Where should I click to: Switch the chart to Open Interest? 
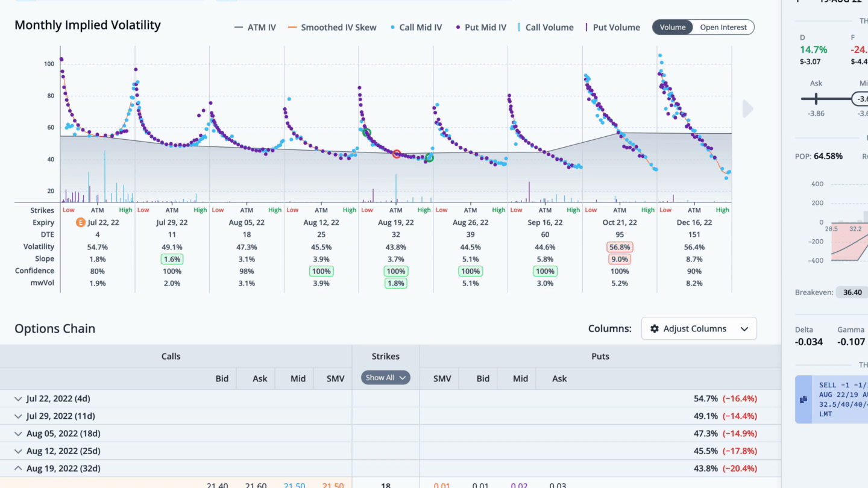(723, 27)
